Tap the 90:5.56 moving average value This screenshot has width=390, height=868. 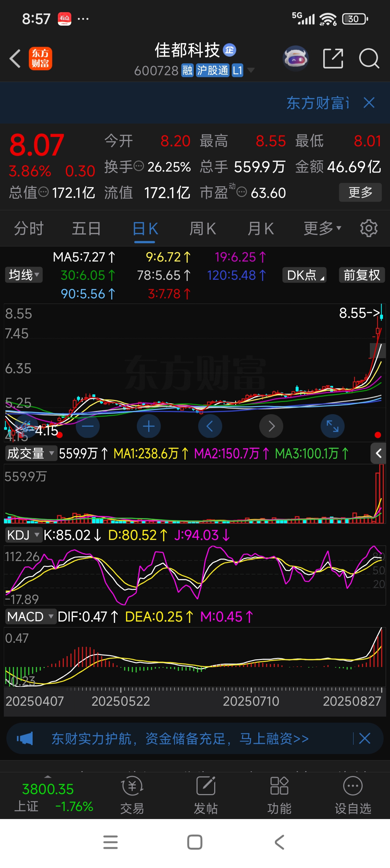click(88, 294)
